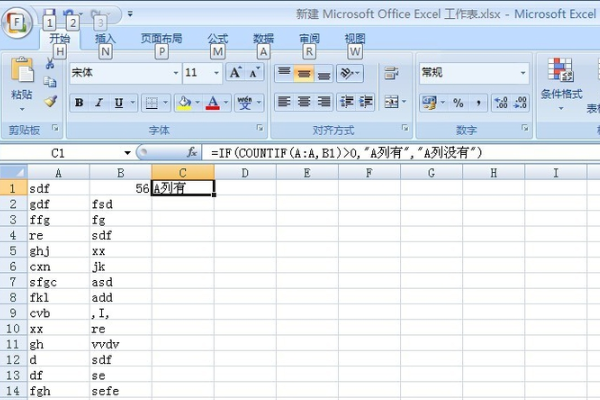Switch to the 页面布局 tab
Viewport: 600px width, 400px height.
pyautogui.click(x=161, y=38)
